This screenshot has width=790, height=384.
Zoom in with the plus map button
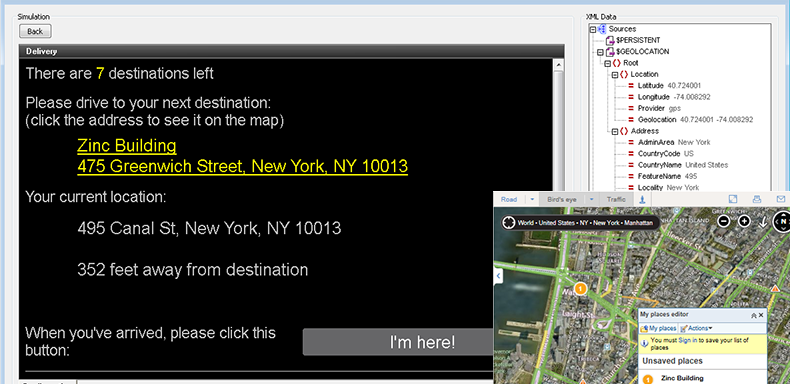(744, 221)
